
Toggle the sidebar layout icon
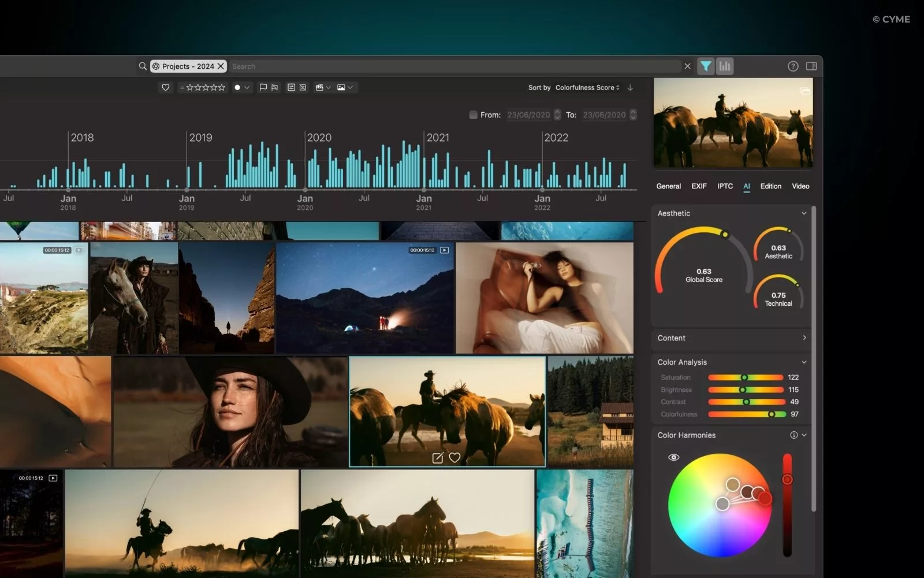[x=811, y=66]
